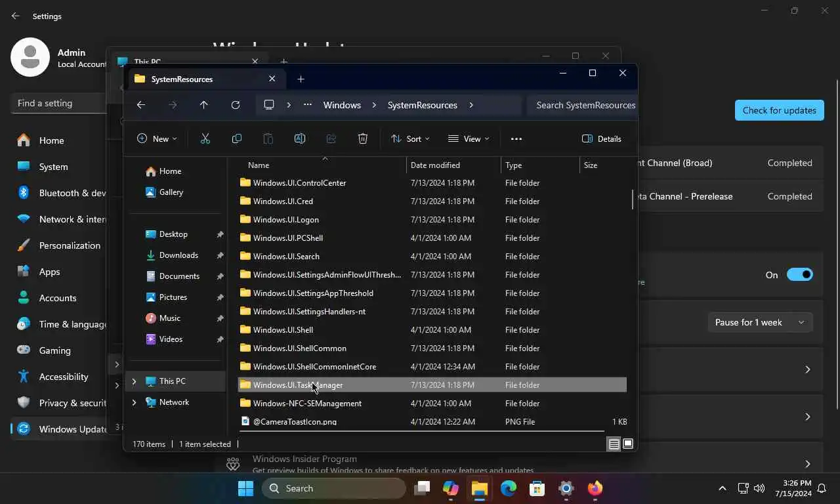Switch to details list view icon in status bar
This screenshot has height=504, width=840.
[x=614, y=444]
